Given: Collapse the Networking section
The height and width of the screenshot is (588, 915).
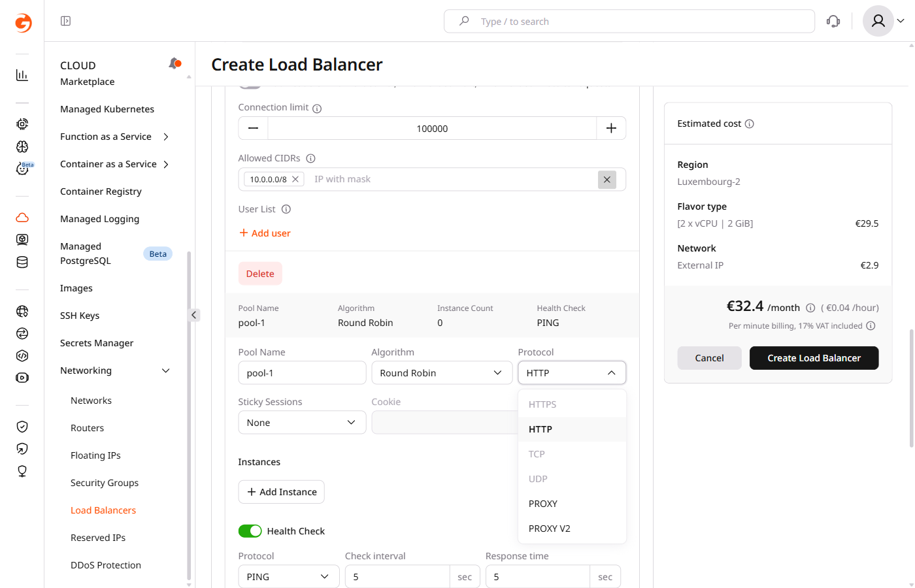Looking at the screenshot, I should click(x=166, y=370).
